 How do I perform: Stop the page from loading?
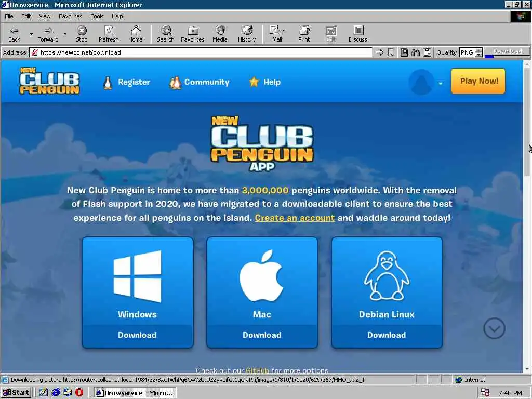pos(82,34)
